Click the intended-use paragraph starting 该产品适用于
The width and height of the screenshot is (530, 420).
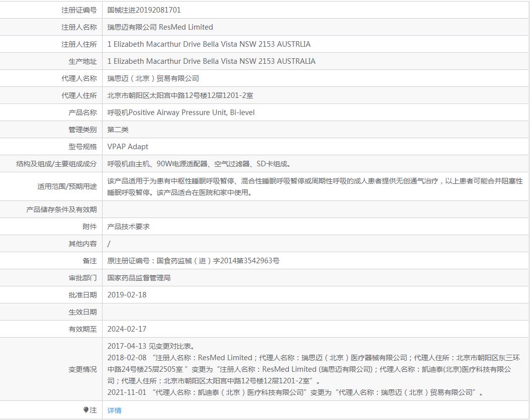(x=315, y=187)
